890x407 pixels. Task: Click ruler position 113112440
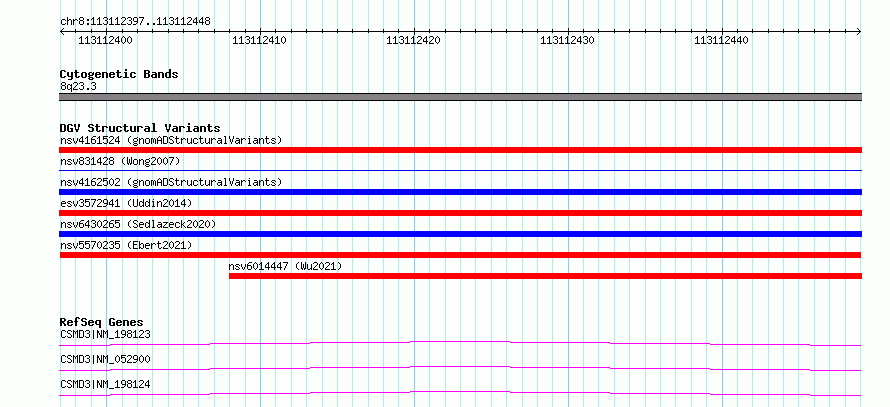tap(721, 40)
